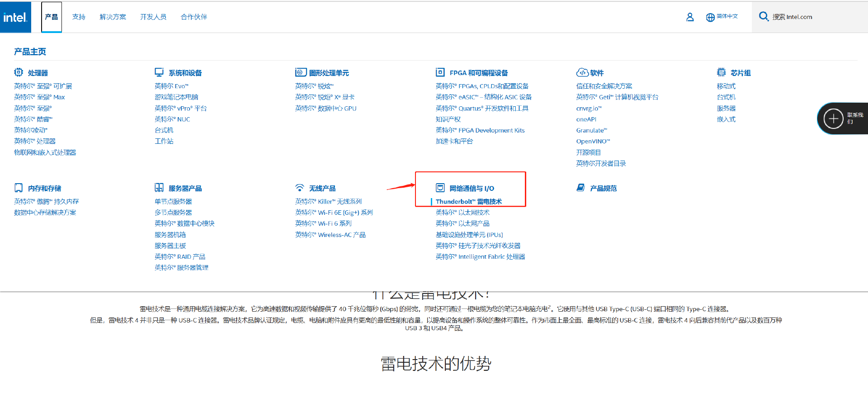Open the user account icon
The image size is (868, 398).
pyautogui.click(x=690, y=17)
